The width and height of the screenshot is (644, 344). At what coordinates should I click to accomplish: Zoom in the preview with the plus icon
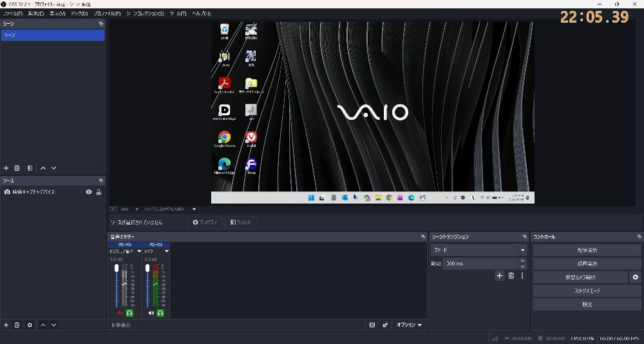137,209
